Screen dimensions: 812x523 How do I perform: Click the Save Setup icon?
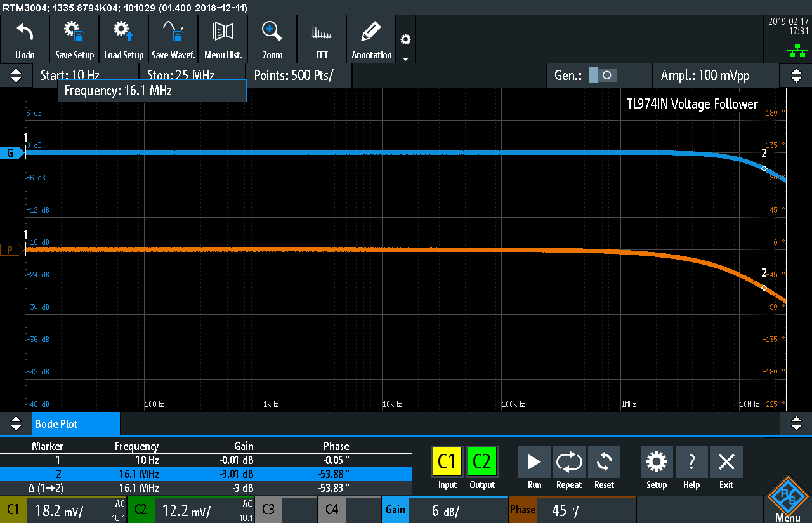click(x=74, y=39)
